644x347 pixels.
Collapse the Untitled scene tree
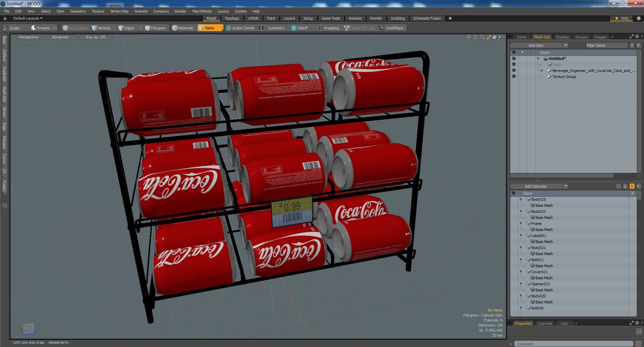538,59
